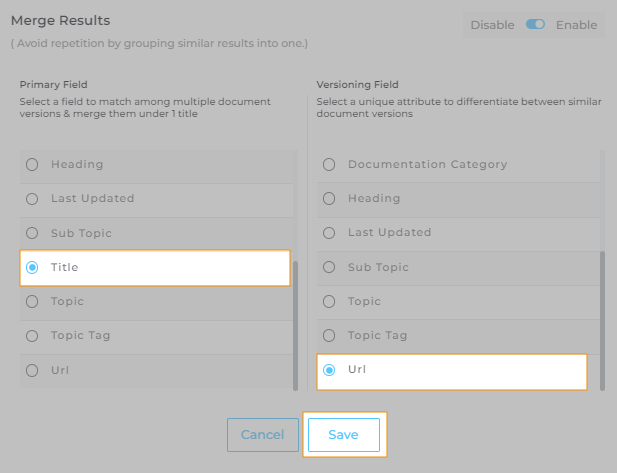Select Documentation Category in Versioning Field
Viewport: 617px width, 473px height.
tap(330, 164)
